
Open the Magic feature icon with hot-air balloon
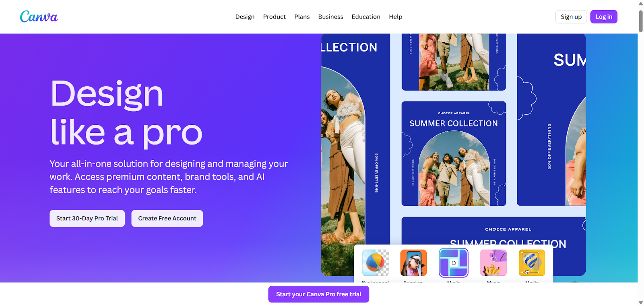pyautogui.click(x=532, y=263)
